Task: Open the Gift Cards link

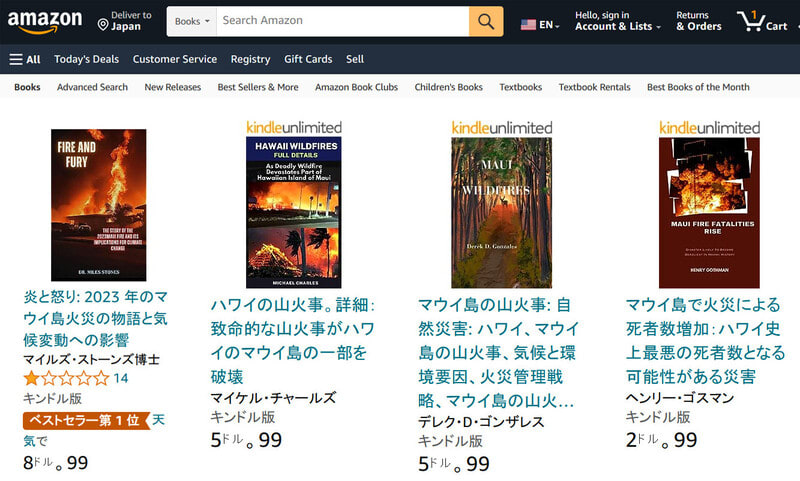Action: coord(308,59)
